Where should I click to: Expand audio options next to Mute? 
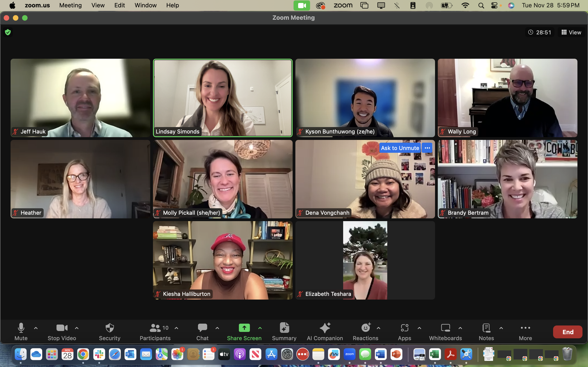tap(36, 328)
